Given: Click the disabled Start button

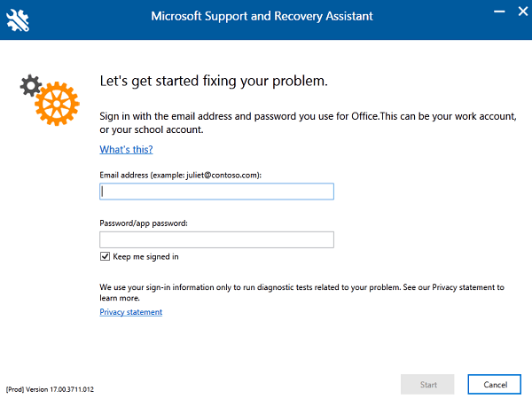Looking at the screenshot, I should 427,385.
